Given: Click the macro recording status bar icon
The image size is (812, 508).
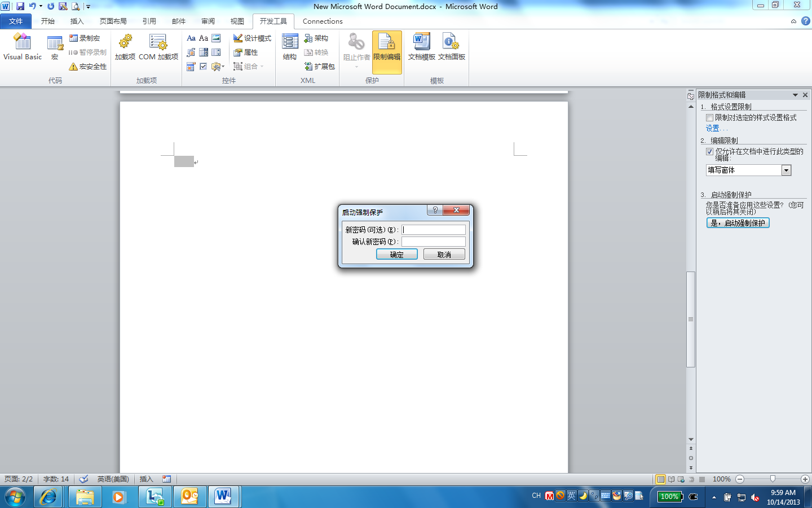Looking at the screenshot, I should [x=166, y=479].
